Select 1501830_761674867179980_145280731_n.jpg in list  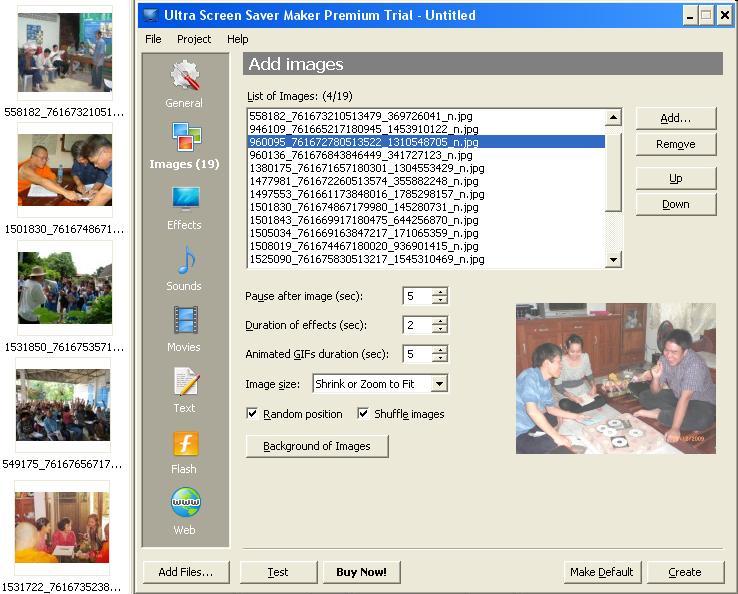[x=426, y=207]
